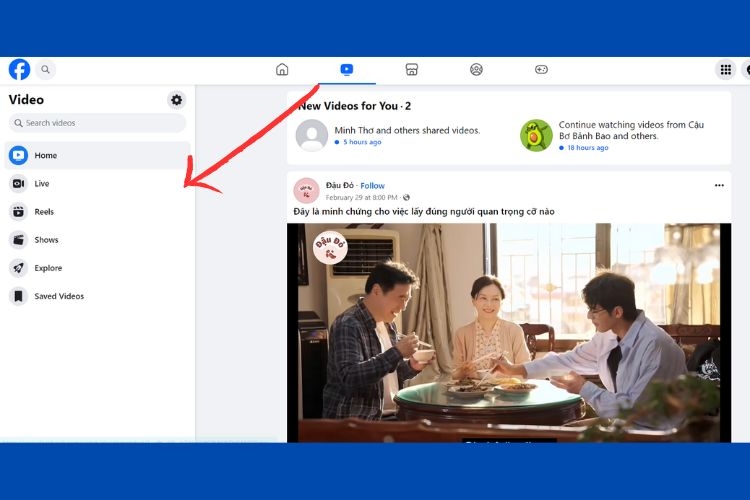Viewport: 750px width, 500px height.
Task: Open Shows in the Video sidebar
Action: [97, 240]
